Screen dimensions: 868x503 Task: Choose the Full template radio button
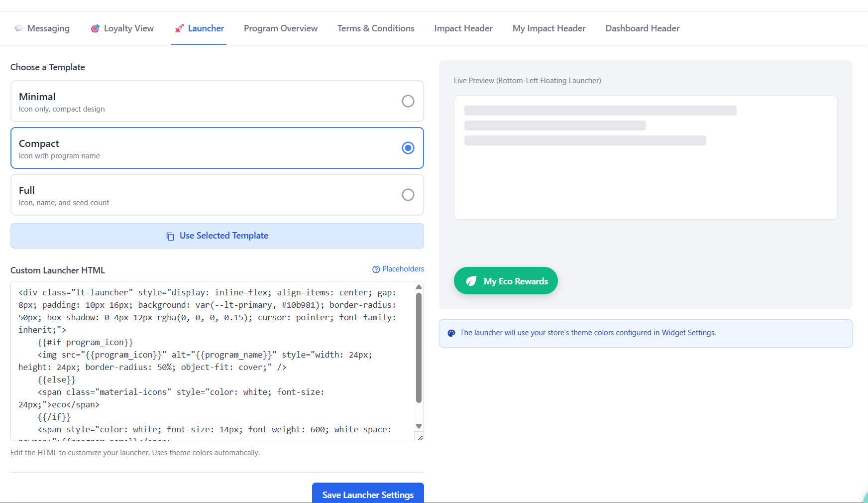[408, 195]
